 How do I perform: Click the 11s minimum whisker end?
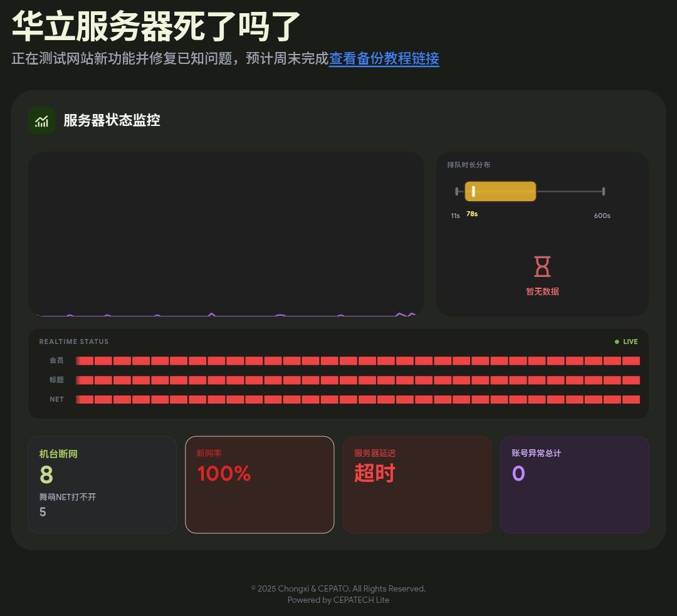(x=457, y=192)
